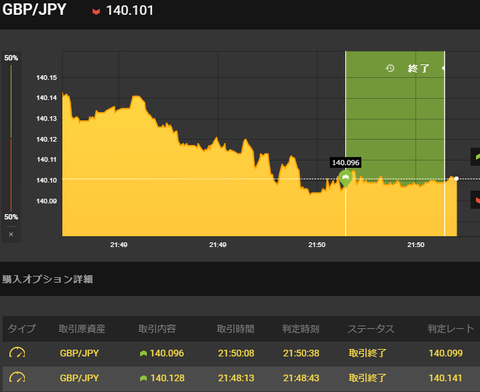The width and height of the screenshot is (480, 392).
Task: Click gauge type icon in 140.128 row
Action: tap(17, 378)
